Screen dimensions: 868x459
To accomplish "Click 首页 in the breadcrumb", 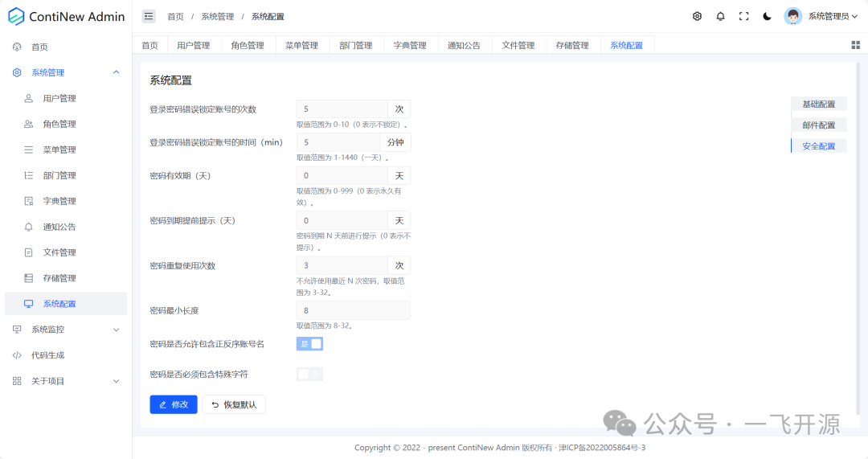I will (175, 17).
